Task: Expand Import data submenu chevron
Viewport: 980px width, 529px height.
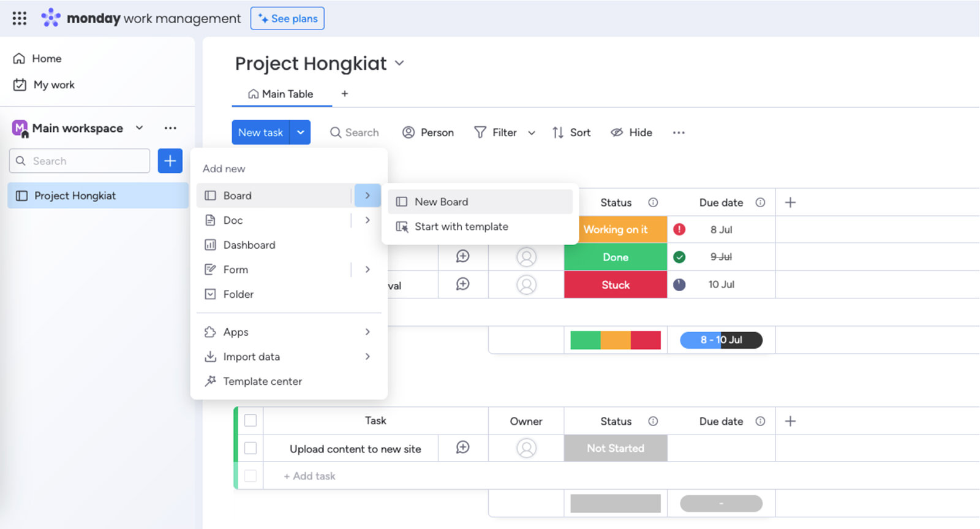Action: (x=367, y=356)
